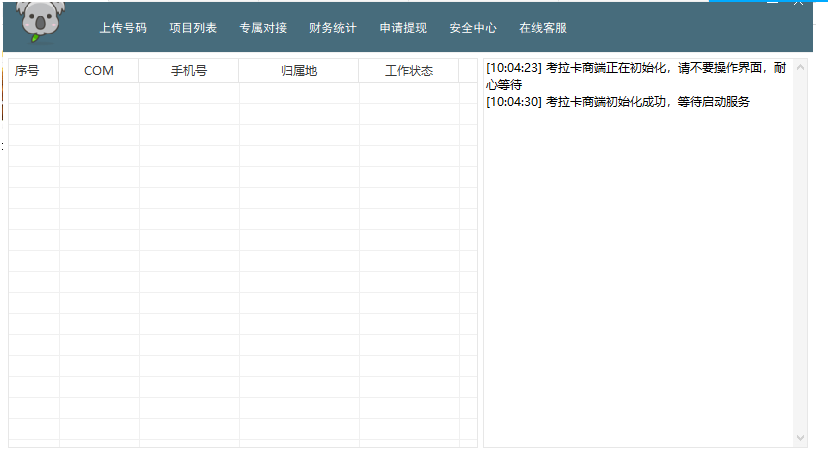The height and width of the screenshot is (450, 828).
Task: Open 申请提现 from the navigation bar
Action: click(x=403, y=28)
